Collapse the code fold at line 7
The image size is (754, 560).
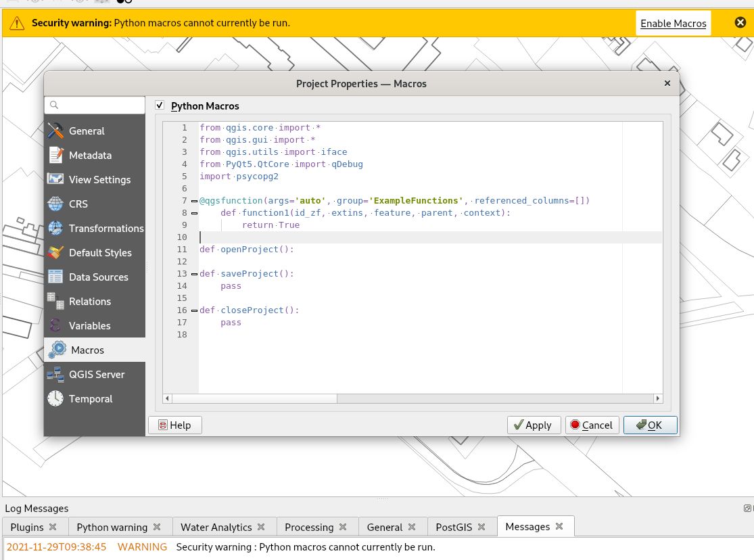[194, 201]
